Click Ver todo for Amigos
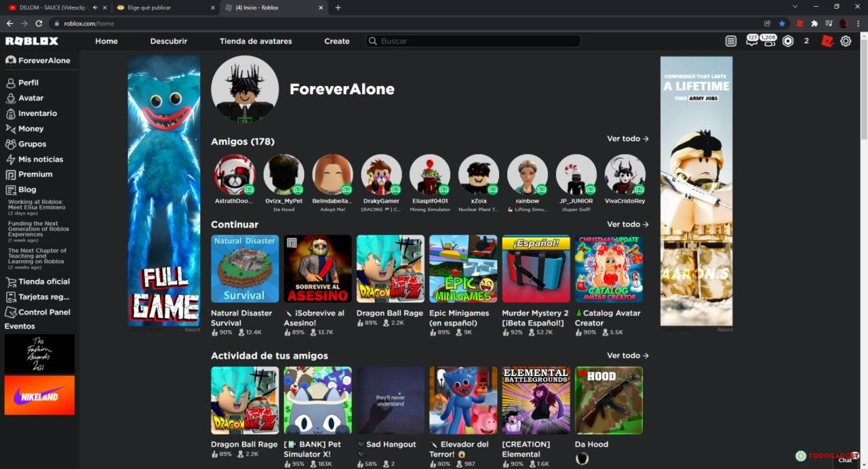Screen dimensions: 868x469 (628, 138)
